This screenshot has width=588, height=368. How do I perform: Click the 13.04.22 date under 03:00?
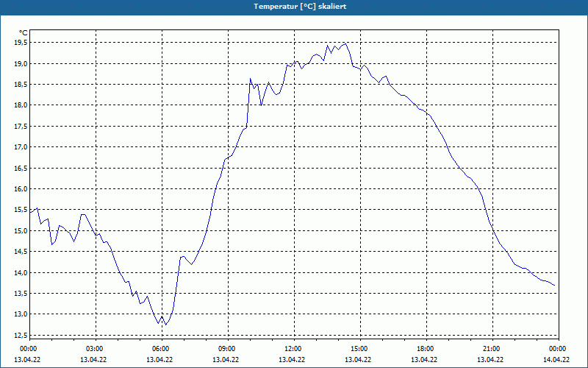pos(93,359)
